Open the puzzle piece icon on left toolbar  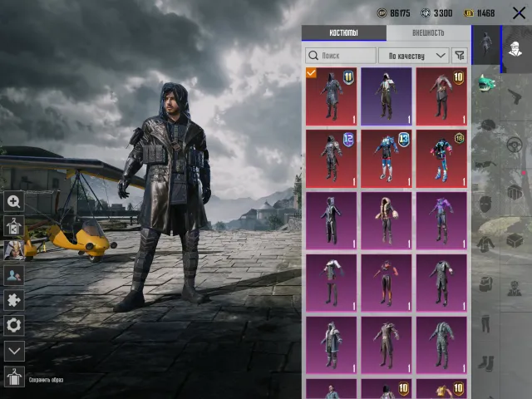coord(14,300)
